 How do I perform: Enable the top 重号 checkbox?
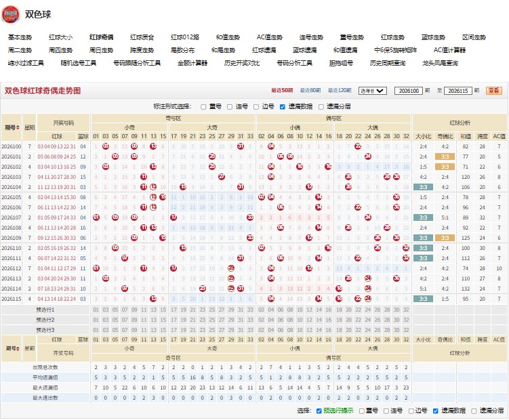pyautogui.click(x=203, y=107)
